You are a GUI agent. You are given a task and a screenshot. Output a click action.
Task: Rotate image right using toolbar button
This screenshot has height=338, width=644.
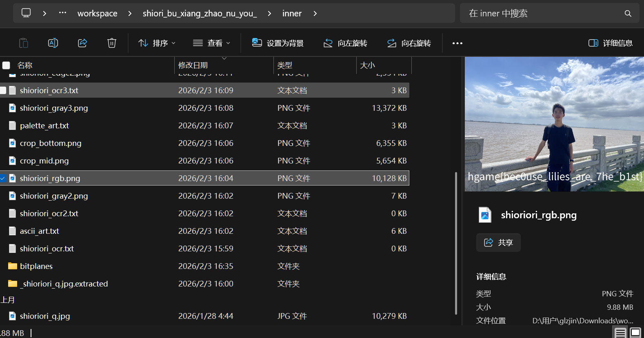[409, 43]
